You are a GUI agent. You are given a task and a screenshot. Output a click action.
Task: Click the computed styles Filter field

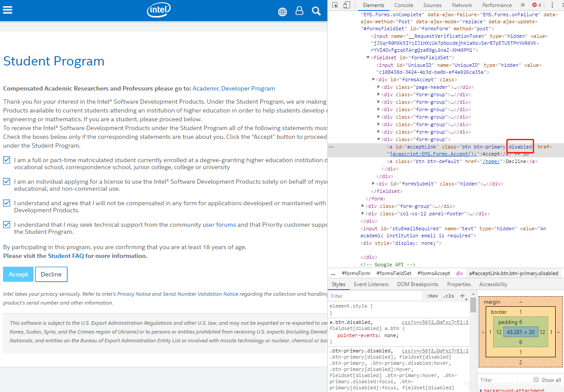[504, 380]
